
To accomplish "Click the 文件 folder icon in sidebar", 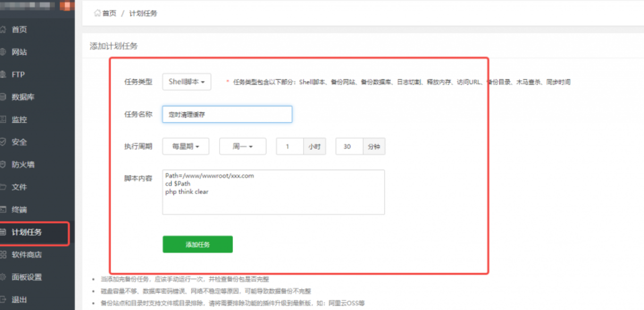I will pyautogui.click(x=3, y=187).
